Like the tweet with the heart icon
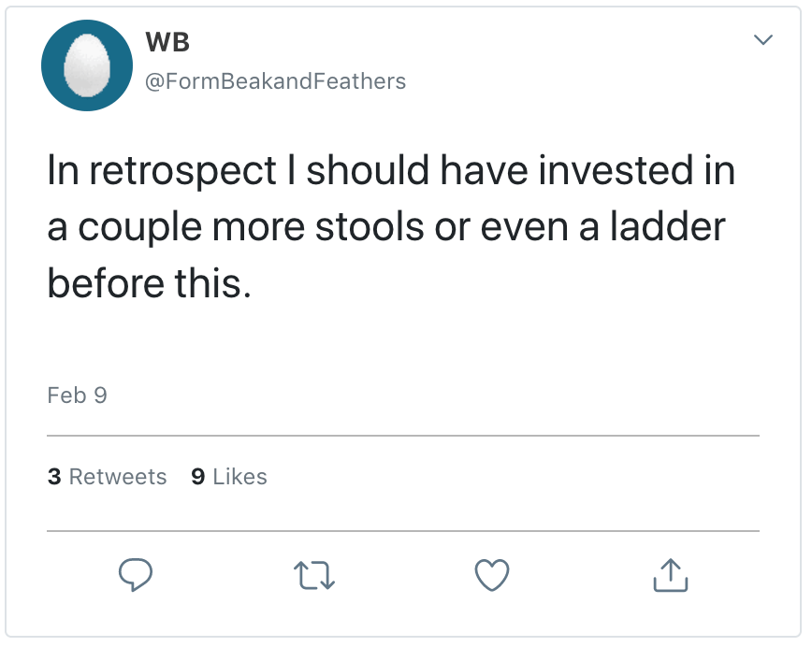This screenshot has height=647, width=812. point(492,575)
